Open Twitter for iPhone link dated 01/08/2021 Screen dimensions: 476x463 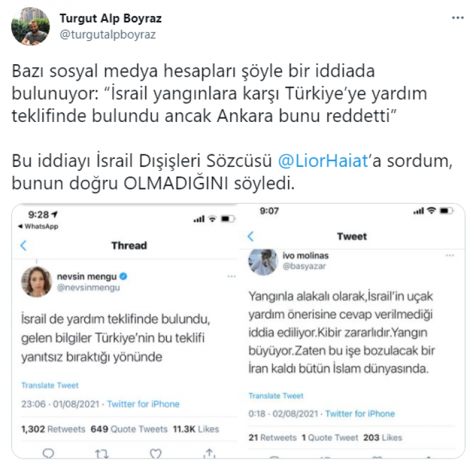tap(143, 404)
